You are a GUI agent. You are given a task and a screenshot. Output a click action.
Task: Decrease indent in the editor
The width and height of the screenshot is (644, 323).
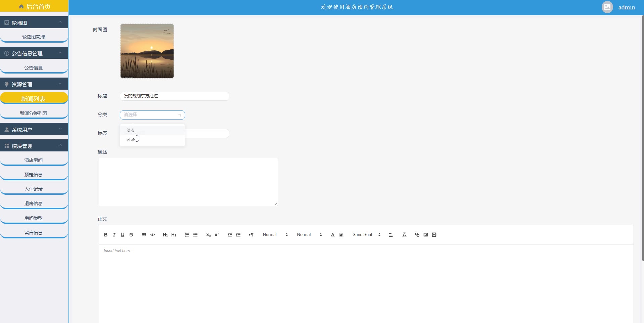[230, 235]
